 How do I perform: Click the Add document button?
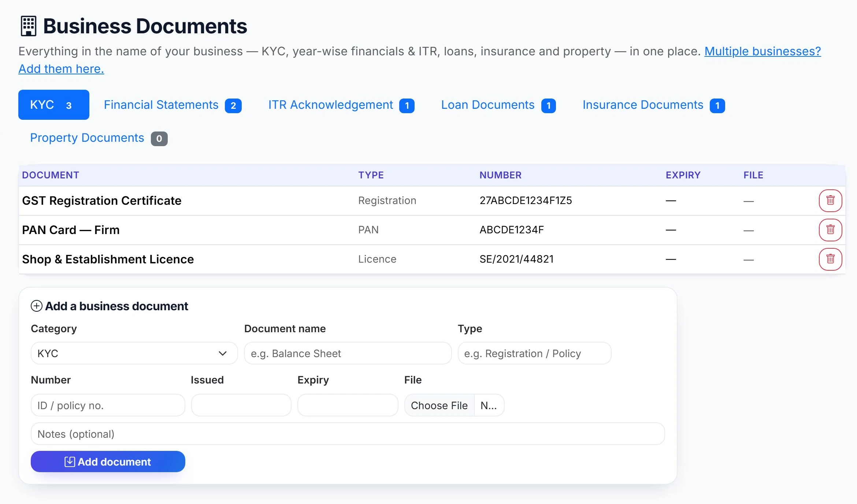(108, 462)
